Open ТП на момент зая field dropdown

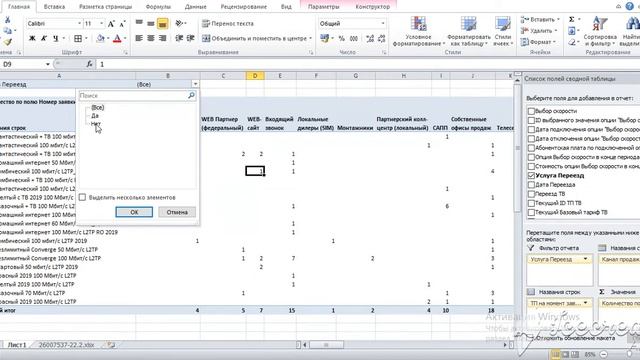click(x=585, y=303)
